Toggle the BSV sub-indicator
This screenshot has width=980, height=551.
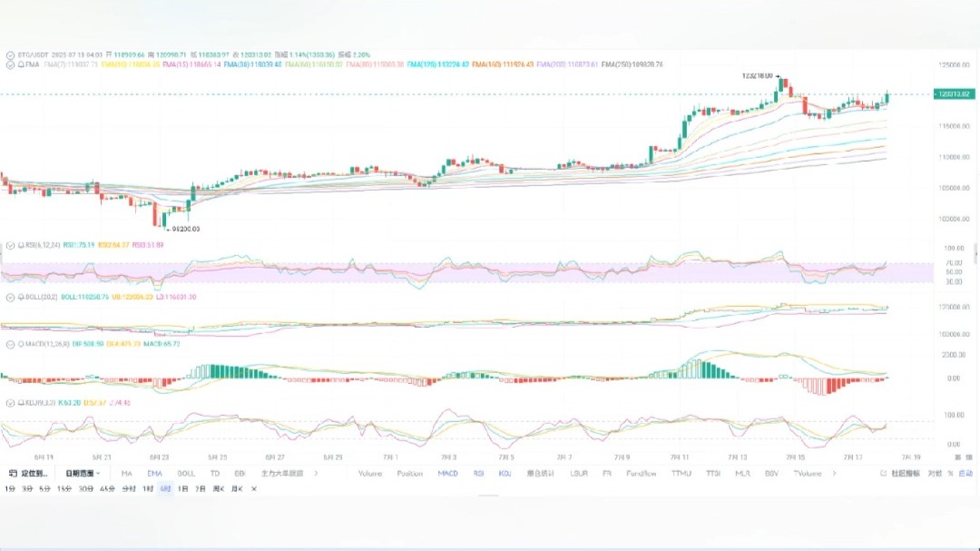pos(772,474)
